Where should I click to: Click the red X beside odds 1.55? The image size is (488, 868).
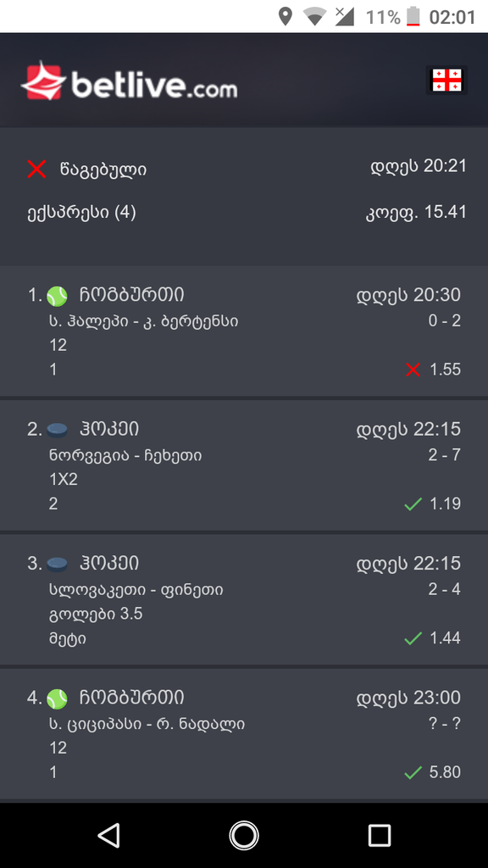[x=413, y=369]
